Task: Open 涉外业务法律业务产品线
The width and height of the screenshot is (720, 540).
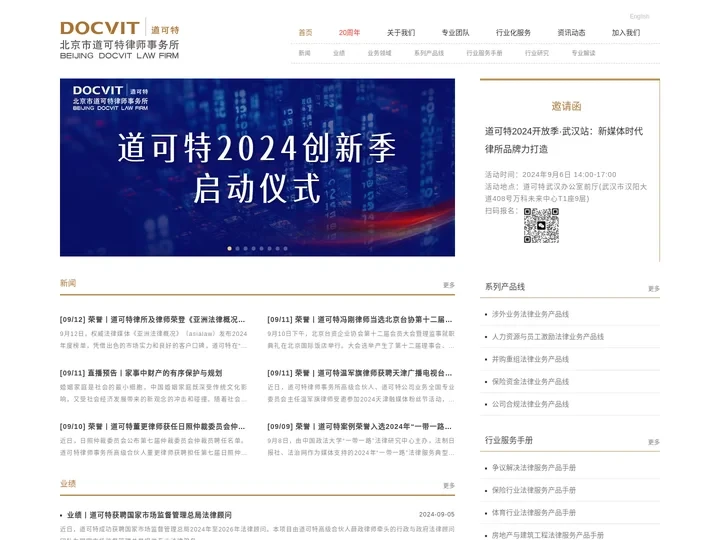Action: click(x=530, y=315)
